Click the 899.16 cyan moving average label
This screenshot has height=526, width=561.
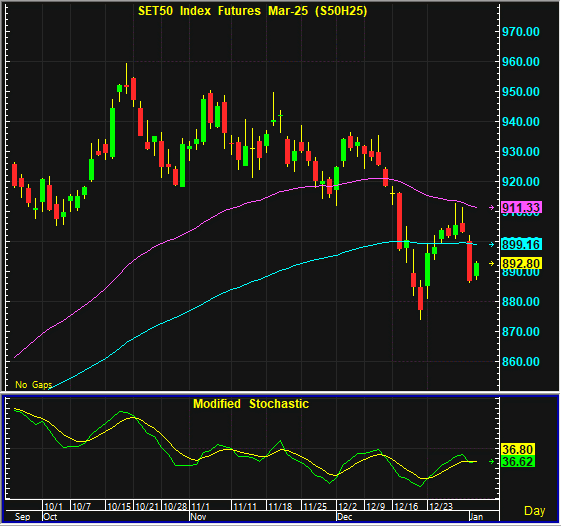click(x=521, y=244)
